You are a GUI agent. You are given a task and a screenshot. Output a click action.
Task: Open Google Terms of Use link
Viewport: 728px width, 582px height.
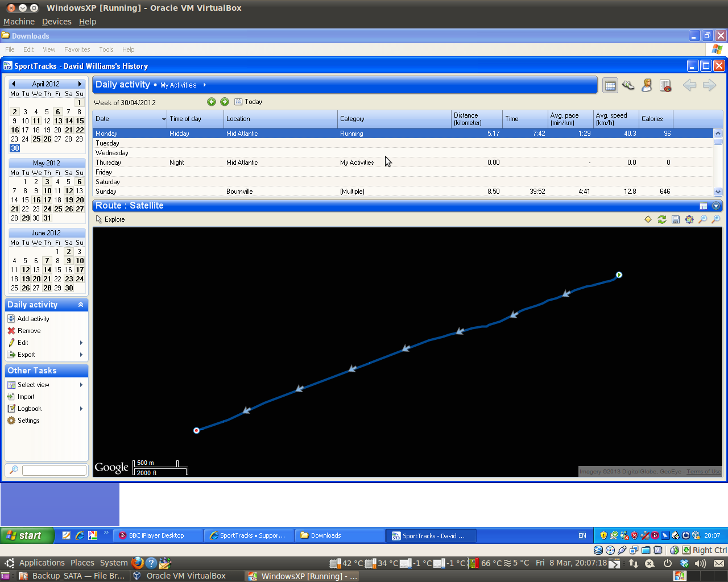pos(704,472)
